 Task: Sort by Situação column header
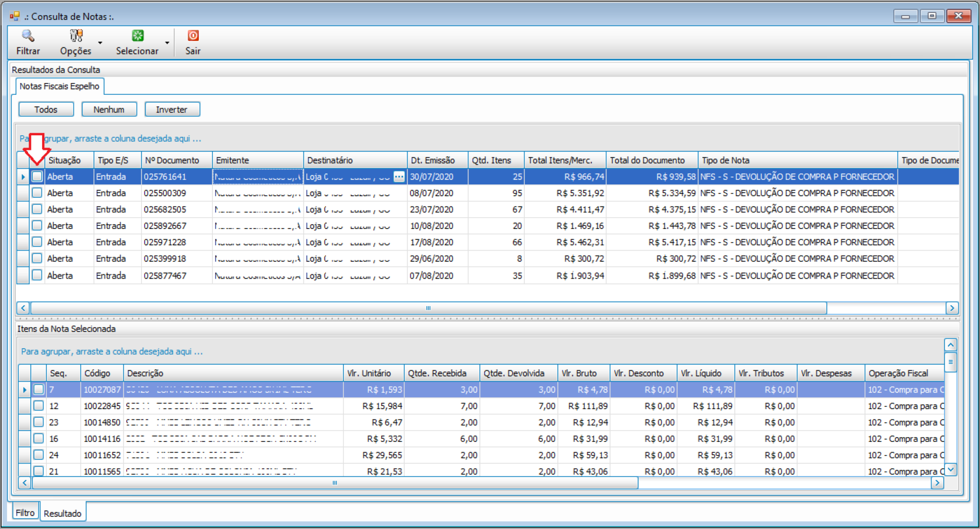click(x=70, y=160)
